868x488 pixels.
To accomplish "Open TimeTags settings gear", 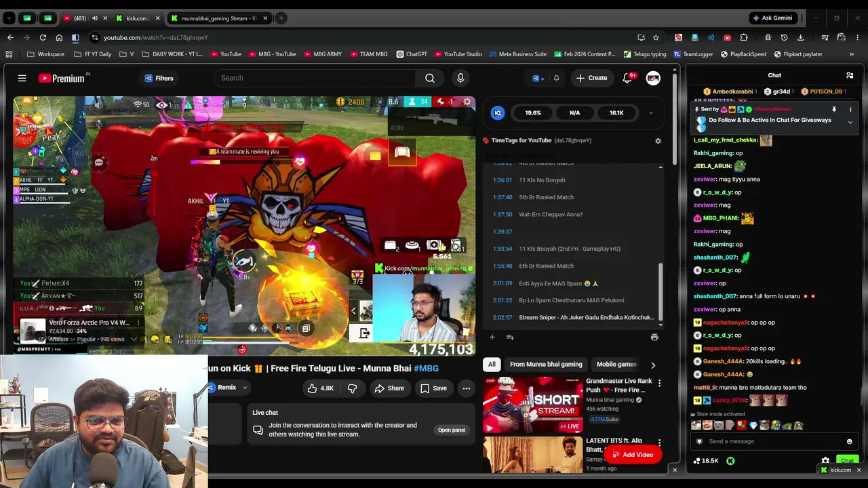I will [658, 141].
